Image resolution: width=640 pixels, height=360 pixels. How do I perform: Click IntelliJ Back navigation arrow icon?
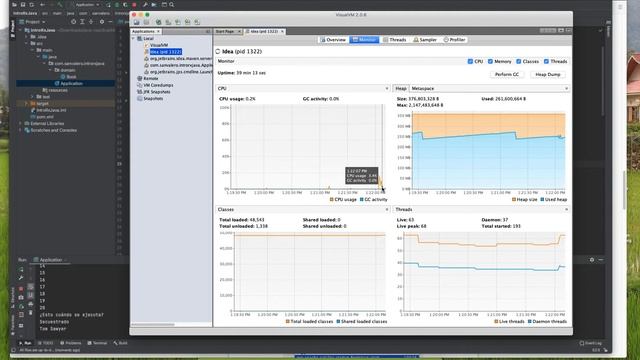[x=42, y=5]
